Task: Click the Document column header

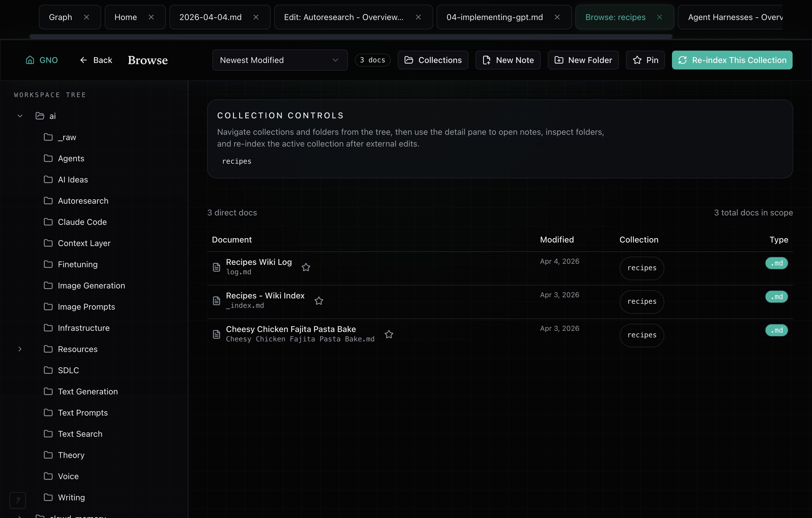Action: [x=232, y=240]
